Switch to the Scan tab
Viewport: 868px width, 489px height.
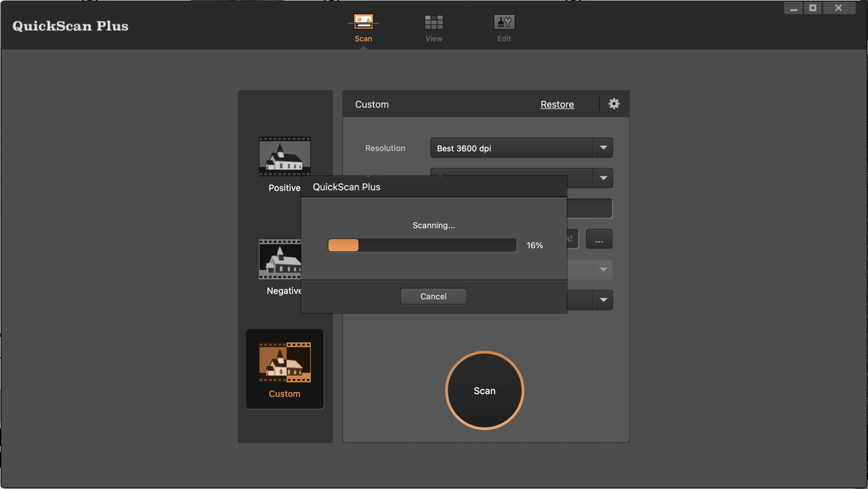(x=363, y=27)
